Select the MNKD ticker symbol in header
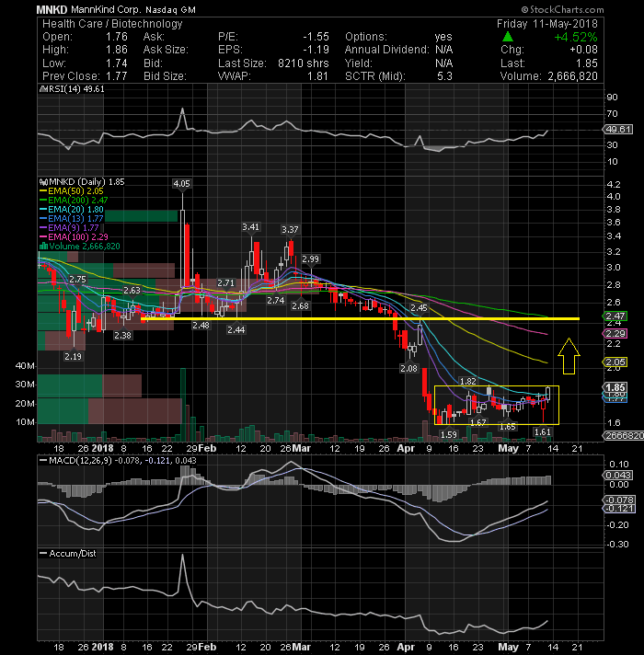The width and height of the screenshot is (644, 655). click(x=52, y=9)
